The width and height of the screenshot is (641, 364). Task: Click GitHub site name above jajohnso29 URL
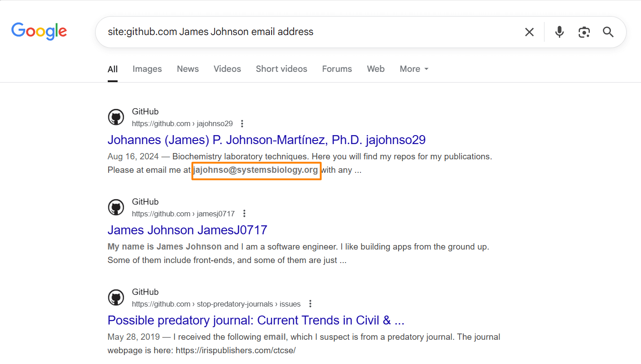145,112
